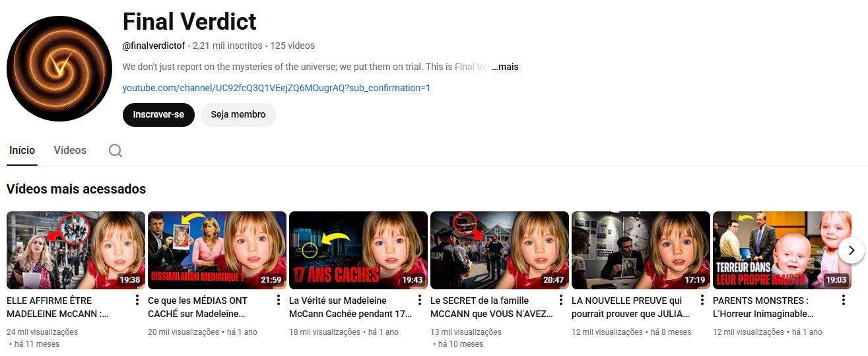Expand channel description with ...mais
This screenshot has width=868, height=356.
505,67
